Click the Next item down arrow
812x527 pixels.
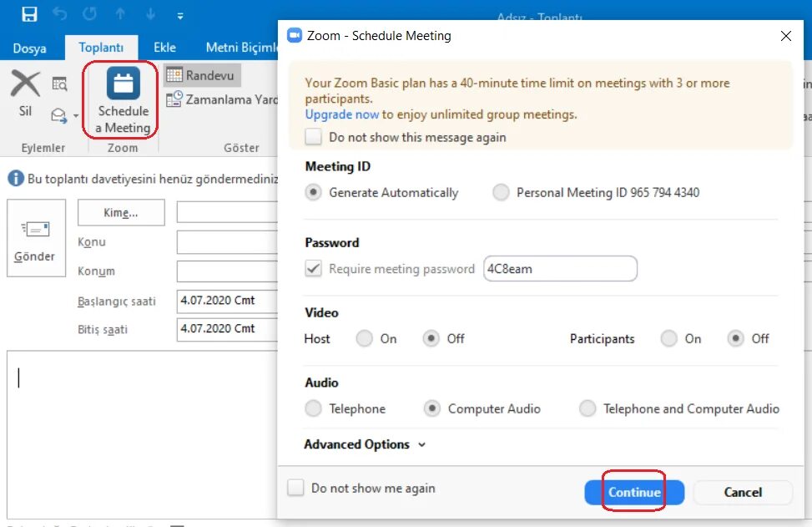[150, 14]
